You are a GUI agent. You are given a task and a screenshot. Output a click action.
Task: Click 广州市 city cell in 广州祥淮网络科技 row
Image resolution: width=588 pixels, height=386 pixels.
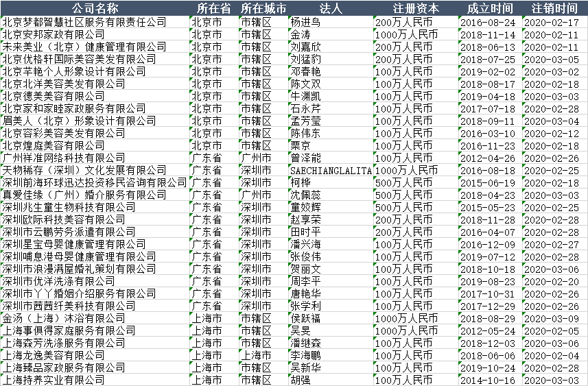pos(263,158)
